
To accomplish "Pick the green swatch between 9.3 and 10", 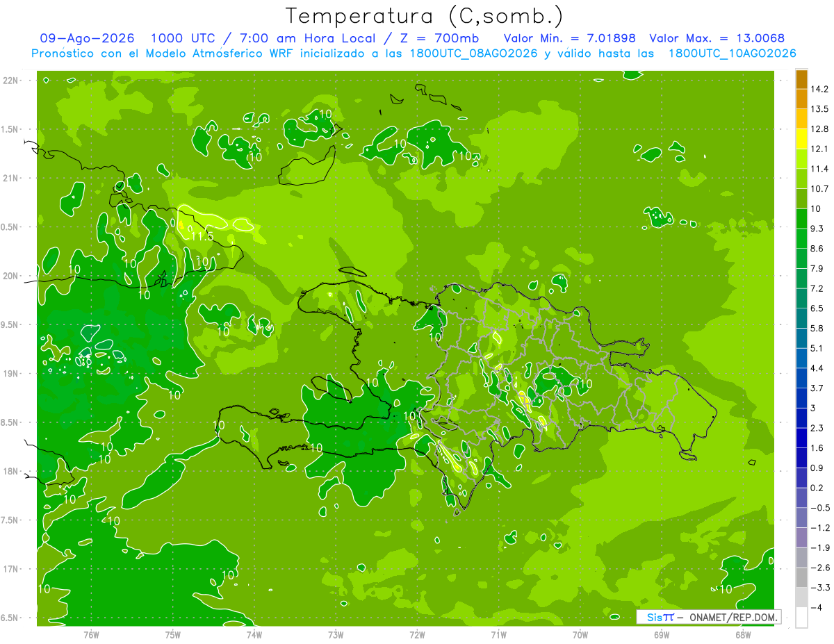I will coord(801,219).
